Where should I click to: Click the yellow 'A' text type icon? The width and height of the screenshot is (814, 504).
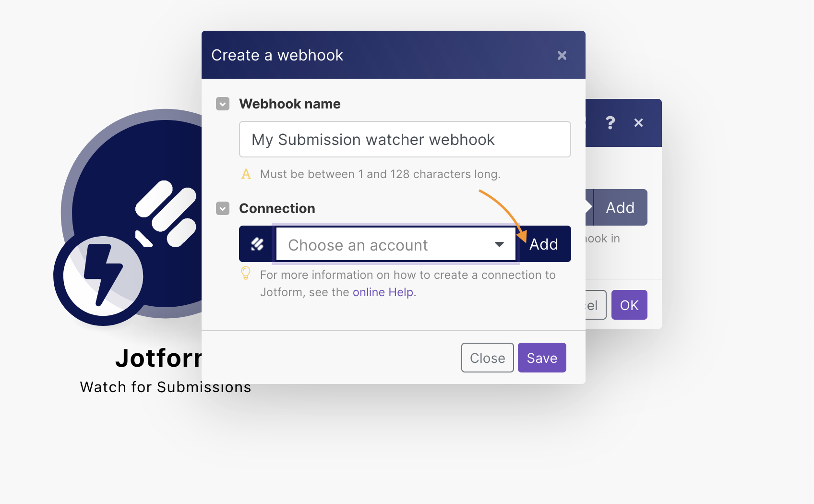(x=246, y=174)
